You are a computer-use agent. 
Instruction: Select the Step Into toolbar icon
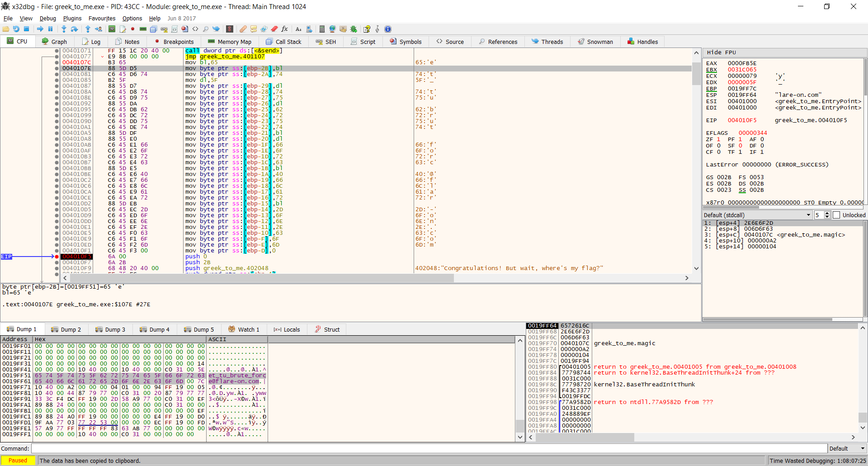64,29
